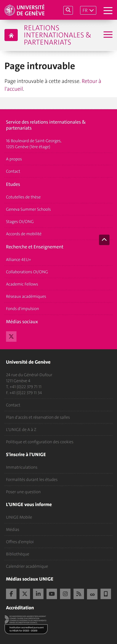Open the main hamburger menu at the top

pyautogui.click(x=108, y=10)
